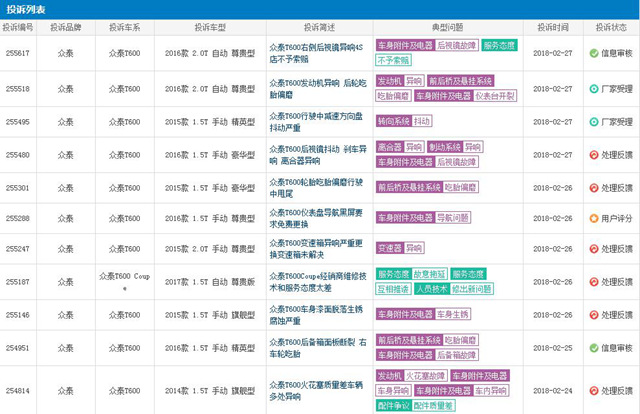Click red status icon in row 254814
The height and width of the screenshot is (414, 640).
[594, 391]
